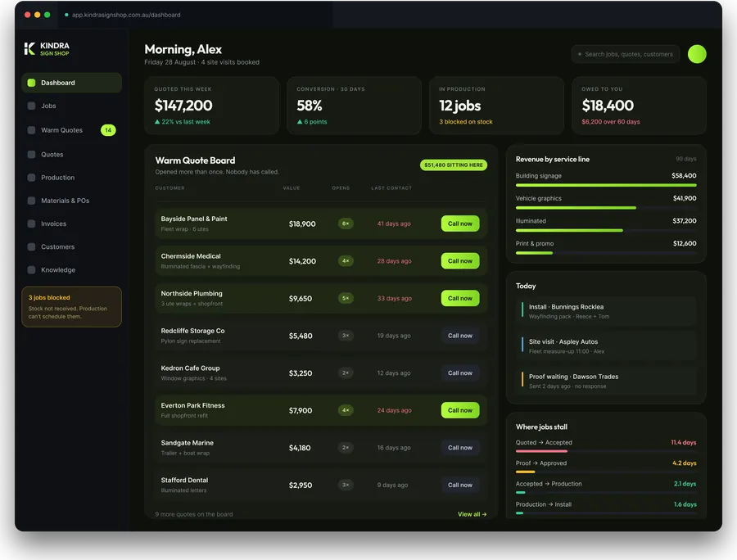Click the 6× opens badge for Bayside Panel
Screen dimensions: 737x560
[346, 224]
